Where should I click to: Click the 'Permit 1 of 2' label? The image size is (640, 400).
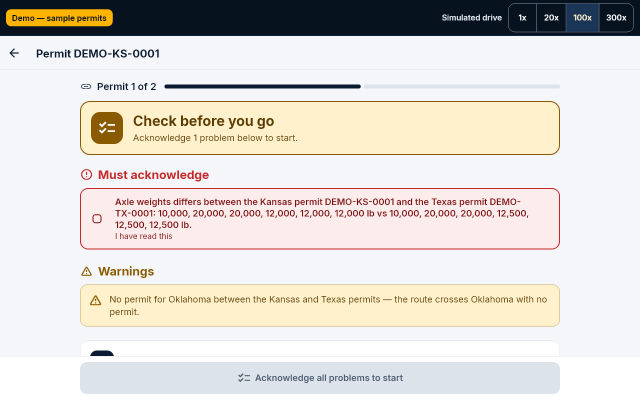127,87
